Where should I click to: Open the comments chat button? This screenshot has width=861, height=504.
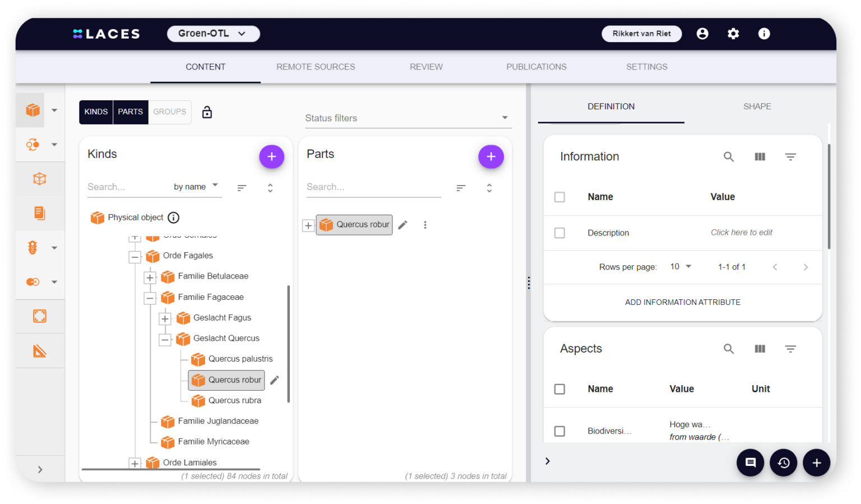point(750,463)
